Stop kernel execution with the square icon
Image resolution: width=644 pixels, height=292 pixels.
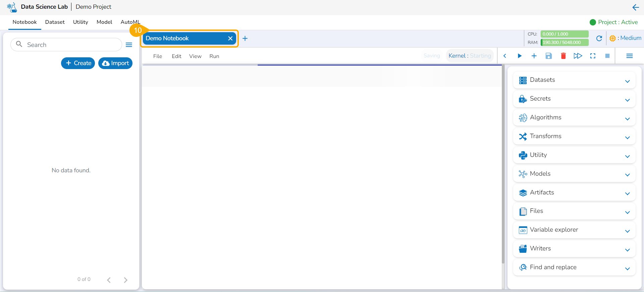607,56
